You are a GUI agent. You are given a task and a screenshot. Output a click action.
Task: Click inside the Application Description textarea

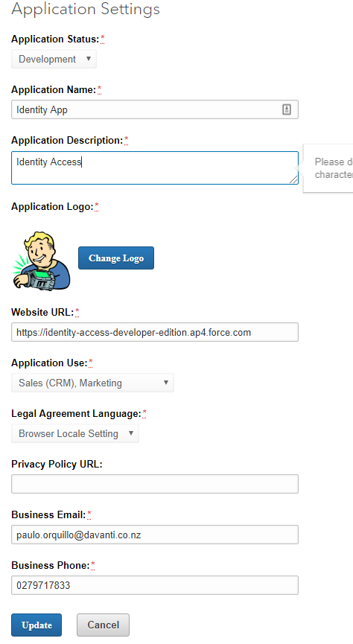point(154,168)
